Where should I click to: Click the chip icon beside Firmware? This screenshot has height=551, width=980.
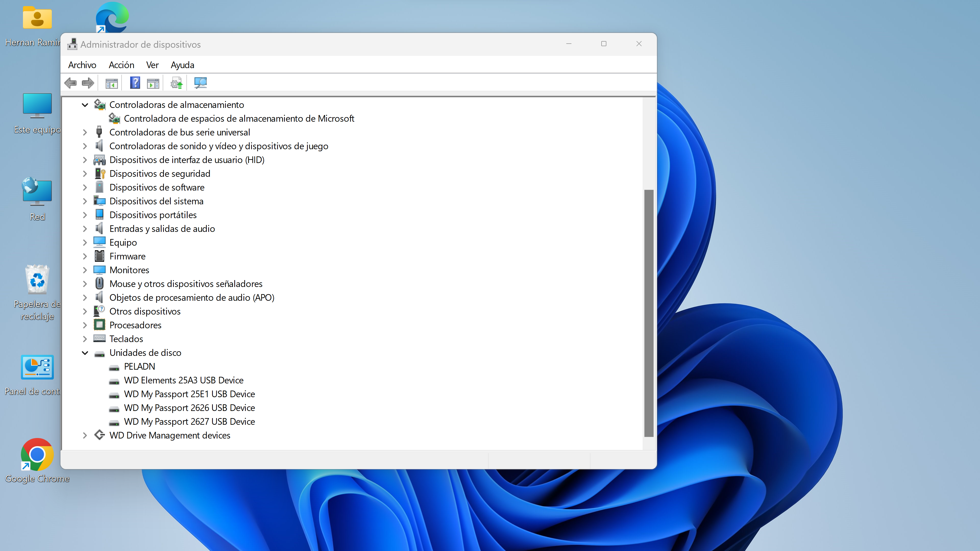tap(99, 256)
